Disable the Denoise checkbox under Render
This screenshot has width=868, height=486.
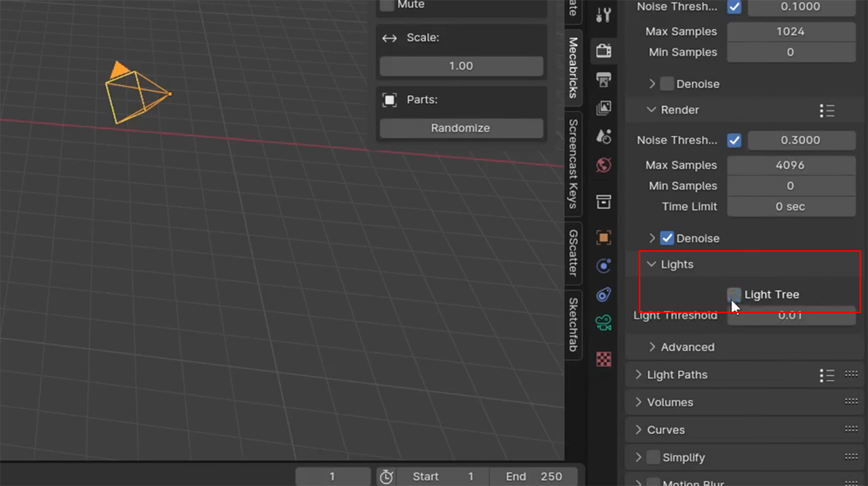667,238
